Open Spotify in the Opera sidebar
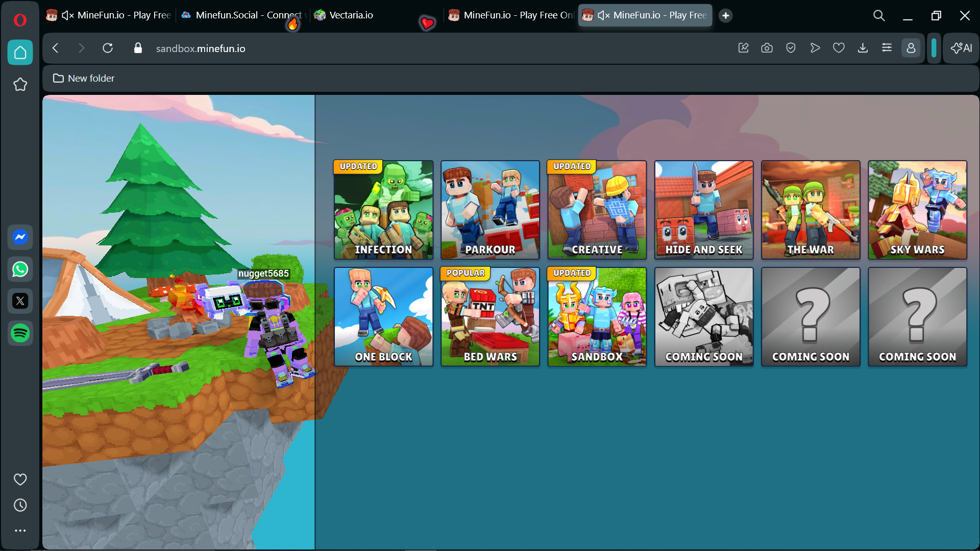980x551 pixels. tap(20, 333)
